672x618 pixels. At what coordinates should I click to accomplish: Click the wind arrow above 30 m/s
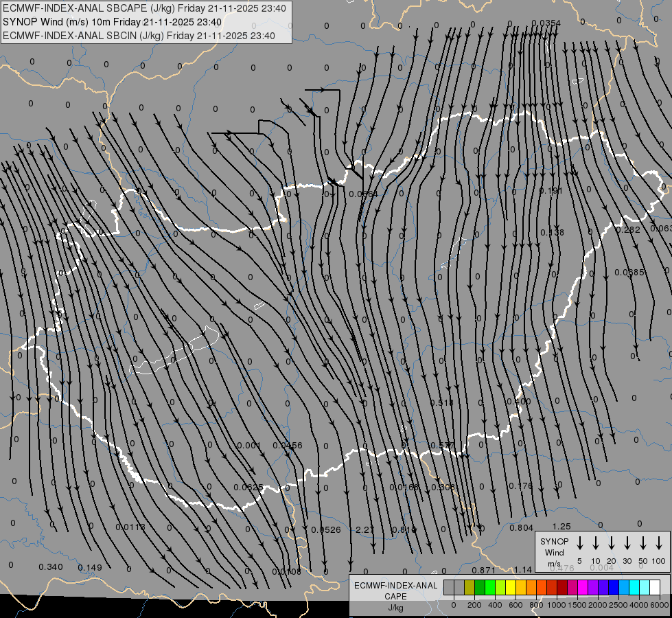pyautogui.click(x=627, y=543)
